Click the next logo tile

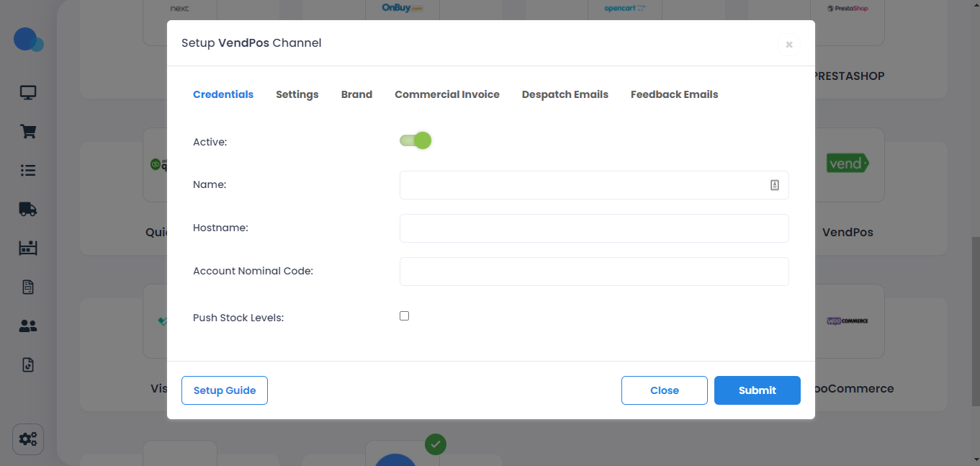(179, 9)
